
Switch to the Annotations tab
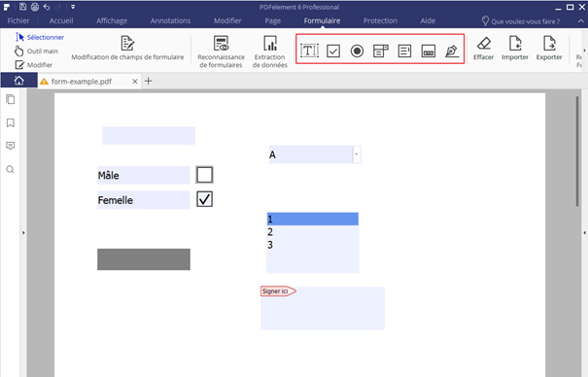pyautogui.click(x=170, y=20)
